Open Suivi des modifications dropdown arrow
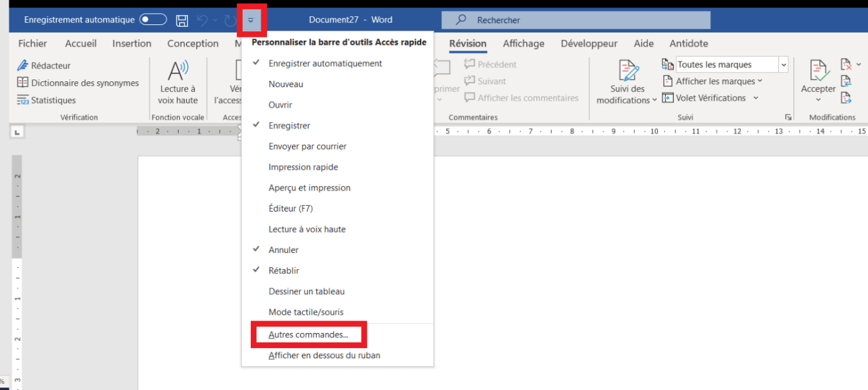This screenshot has width=868, height=390. [x=655, y=100]
